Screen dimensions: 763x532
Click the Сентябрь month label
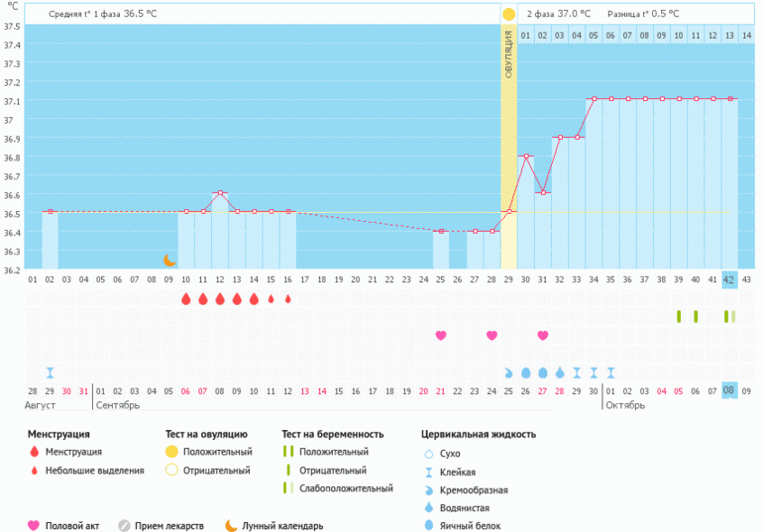pos(118,405)
